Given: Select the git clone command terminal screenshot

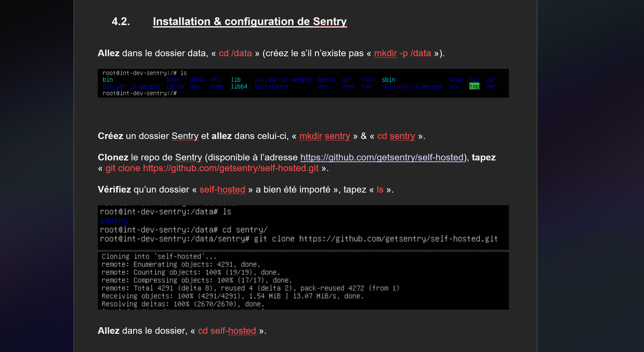Looking at the screenshot, I should point(303,227).
